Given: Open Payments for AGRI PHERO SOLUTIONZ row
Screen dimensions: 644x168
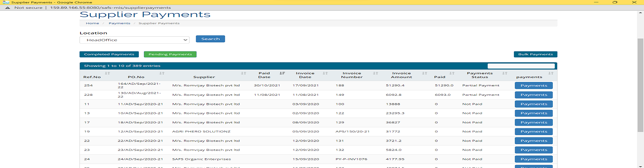Looking at the screenshot, I should [534, 132].
